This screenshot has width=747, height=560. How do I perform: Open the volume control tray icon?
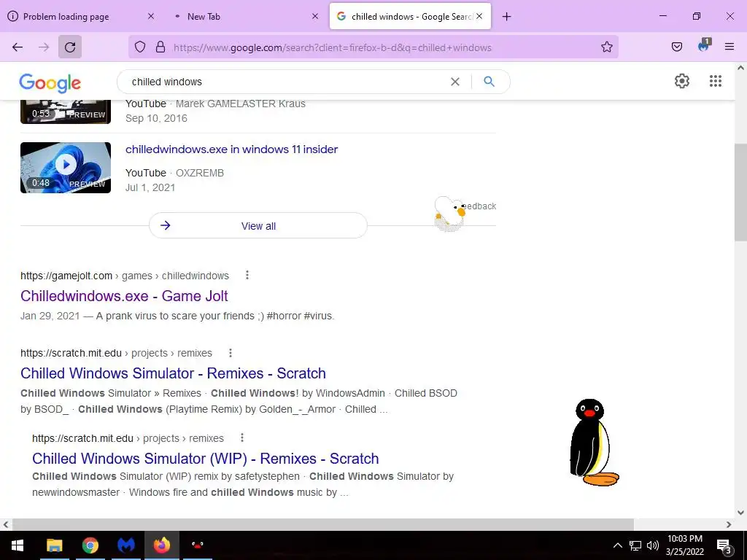click(653, 545)
